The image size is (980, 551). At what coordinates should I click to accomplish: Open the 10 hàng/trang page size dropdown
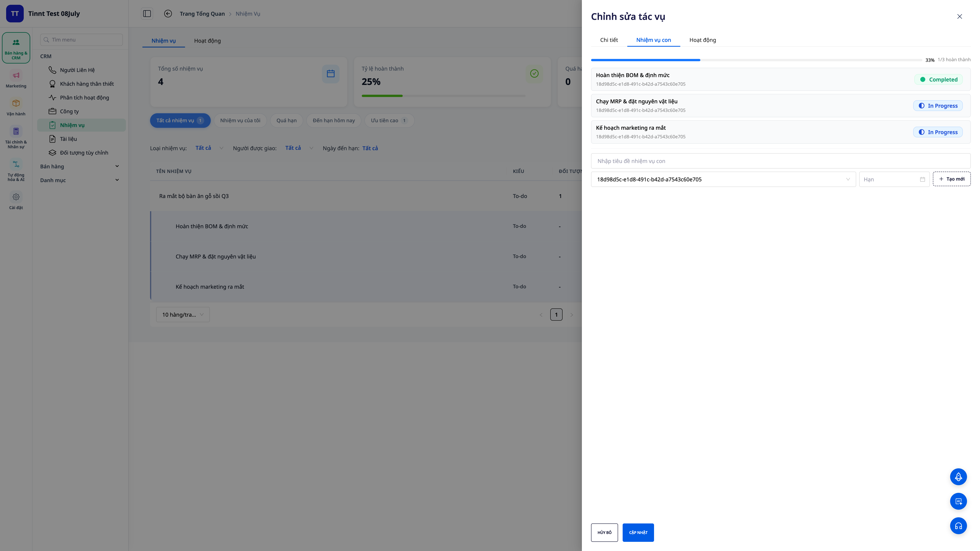[x=183, y=315]
